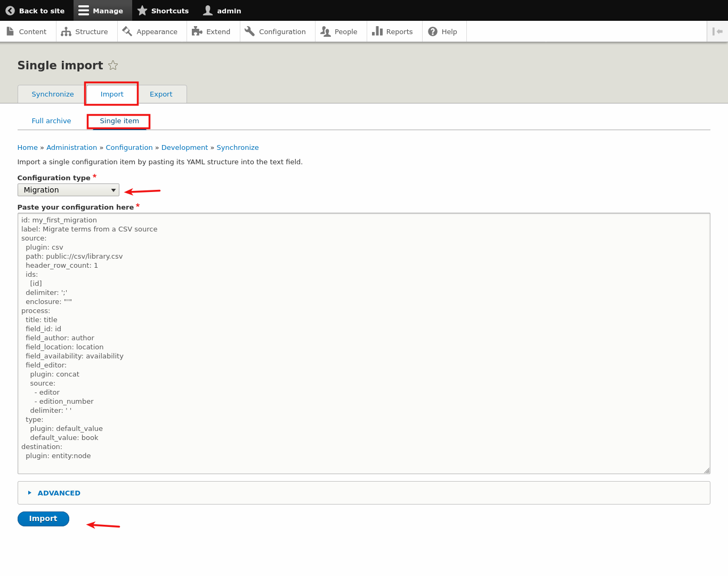Image resolution: width=728 pixels, height=576 pixels.
Task: Toggle the toolbar orientation icon
Action: click(x=717, y=31)
